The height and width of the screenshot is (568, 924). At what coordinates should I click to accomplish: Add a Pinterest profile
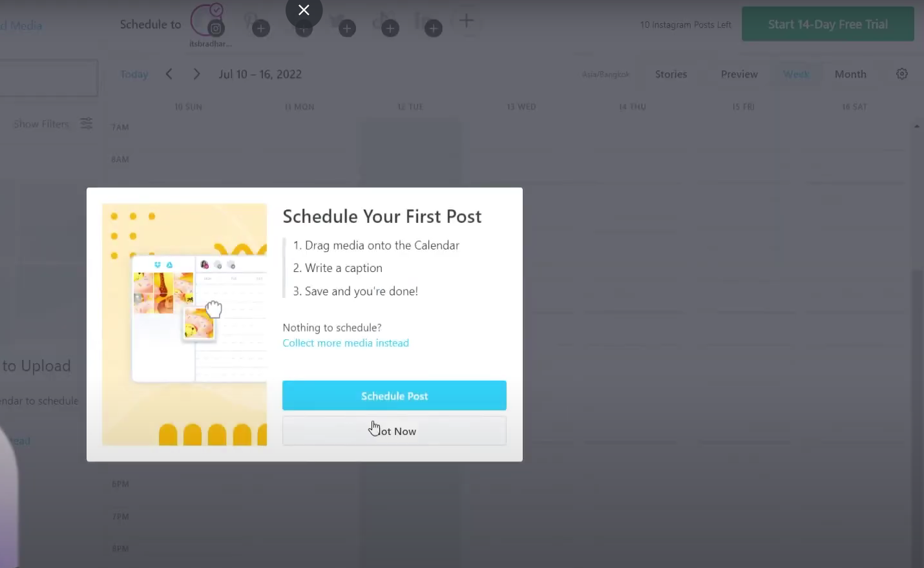coord(260,28)
